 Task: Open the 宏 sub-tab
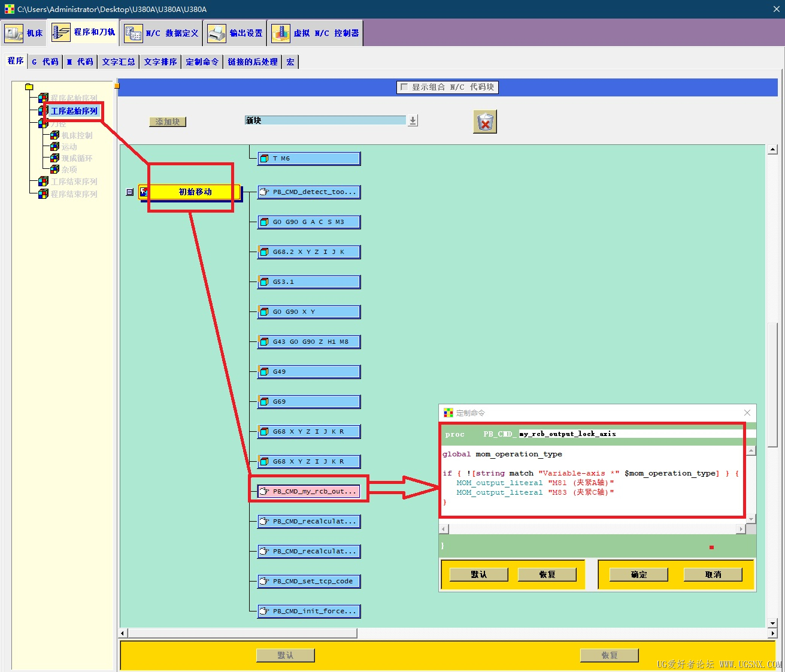click(x=290, y=62)
